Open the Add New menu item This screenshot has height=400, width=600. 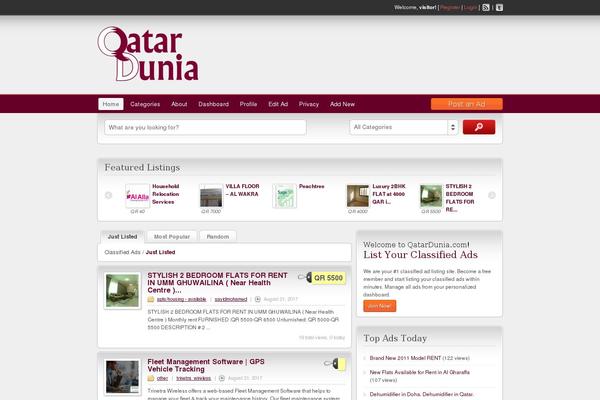(342, 104)
